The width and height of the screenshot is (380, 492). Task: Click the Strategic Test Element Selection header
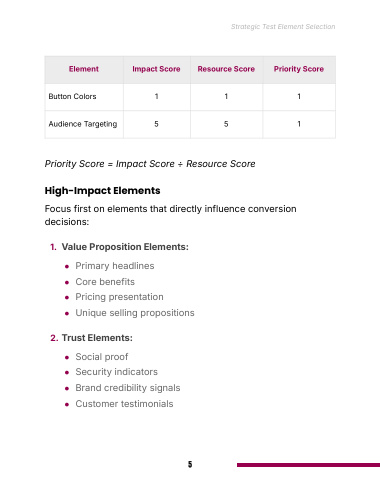click(283, 27)
